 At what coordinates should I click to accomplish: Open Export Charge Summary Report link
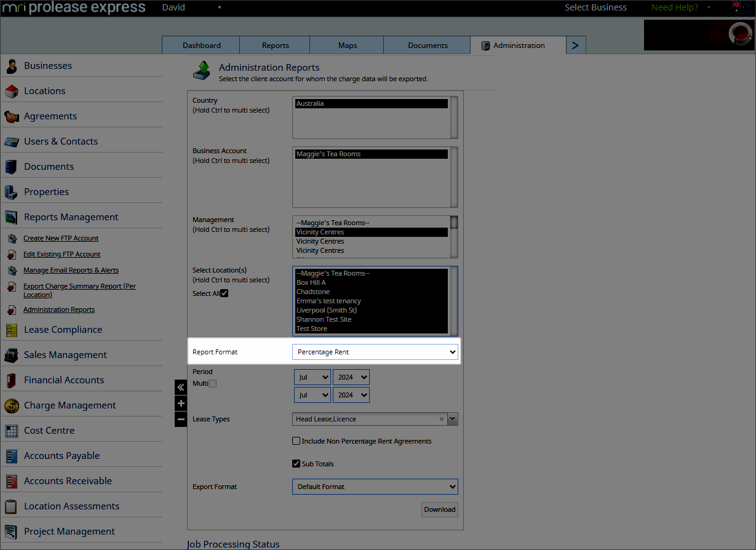[79, 290]
